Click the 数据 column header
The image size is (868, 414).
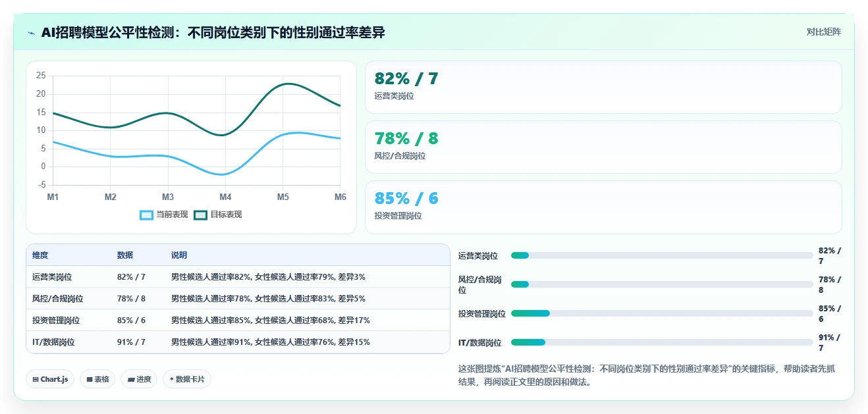coord(125,255)
